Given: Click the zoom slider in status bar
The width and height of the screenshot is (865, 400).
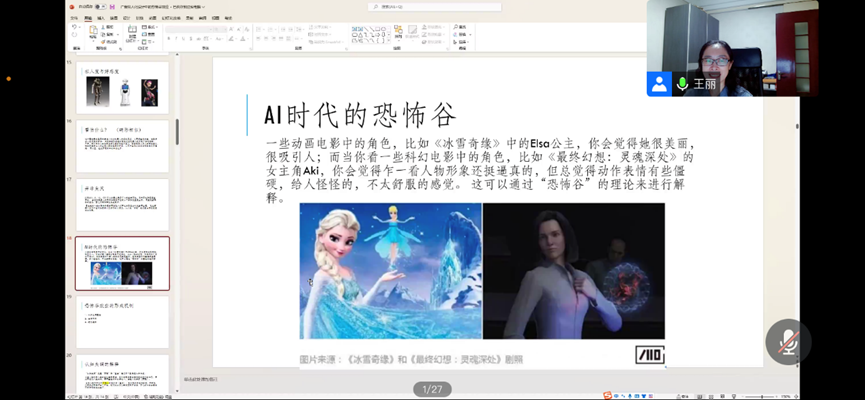Looking at the screenshot, I should (762, 396).
